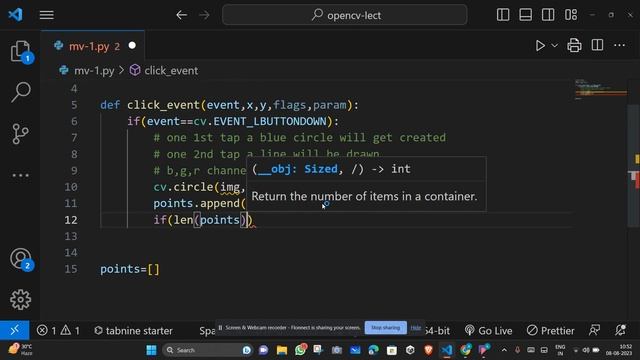This screenshot has height=360, width=640.
Task: Open Microsoft Edge from taskbar
Action: tap(373, 350)
